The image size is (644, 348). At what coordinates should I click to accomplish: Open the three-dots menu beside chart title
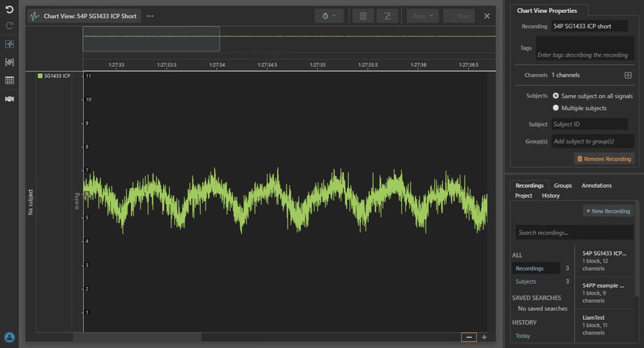tap(150, 16)
